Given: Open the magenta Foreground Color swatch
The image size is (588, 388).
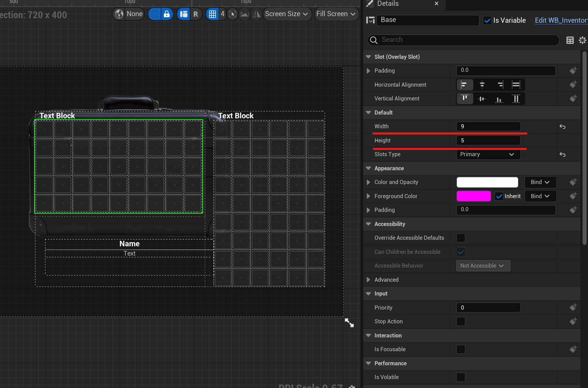Looking at the screenshot, I should pyautogui.click(x=474, y=196).
